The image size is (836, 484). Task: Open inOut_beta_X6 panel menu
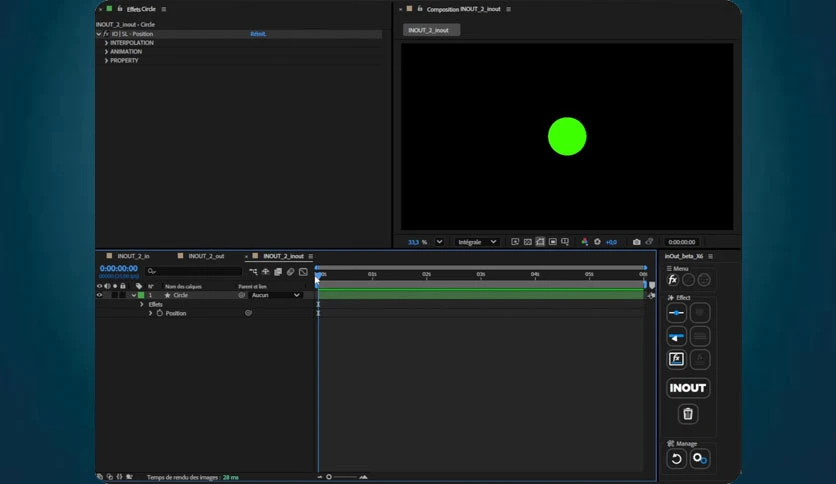(710, 256)
